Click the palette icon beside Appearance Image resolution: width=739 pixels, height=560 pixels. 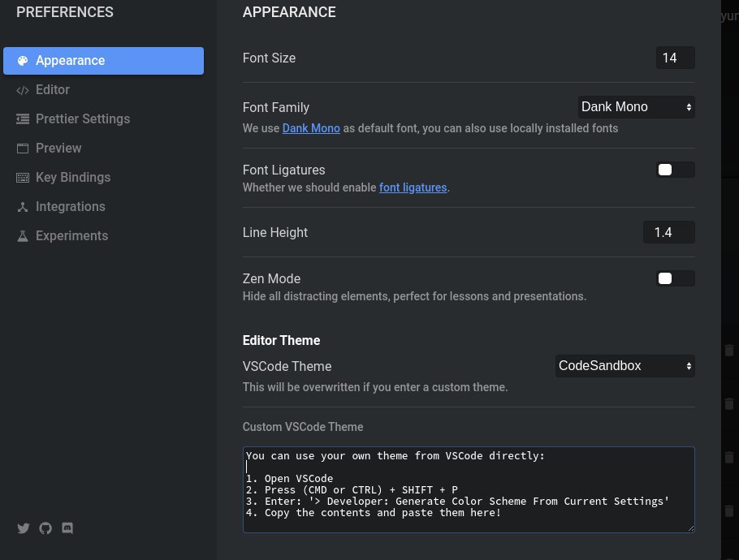(x=23, y=61)
